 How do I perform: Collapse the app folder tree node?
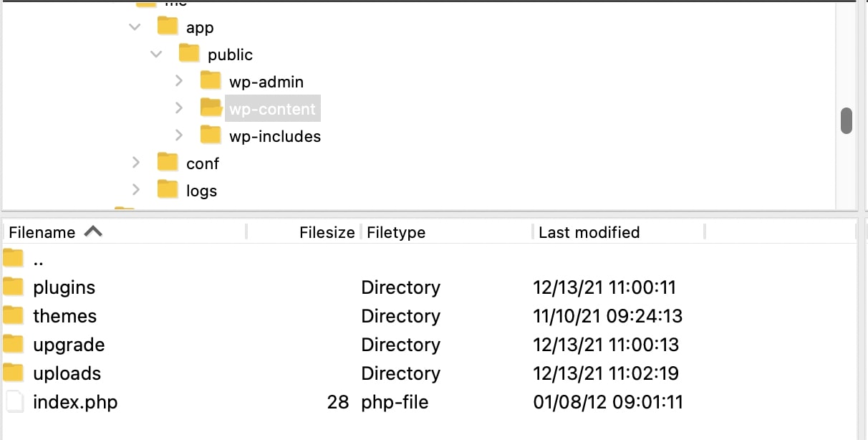pos(135,27)
